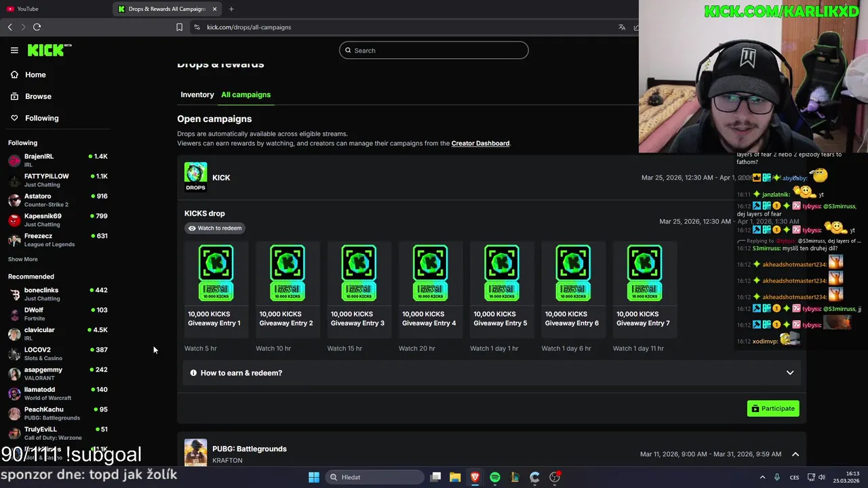Open Browse in the Kick sidebar
The width and height of the screenshot is (868, 488).
(x=38, y=96)
